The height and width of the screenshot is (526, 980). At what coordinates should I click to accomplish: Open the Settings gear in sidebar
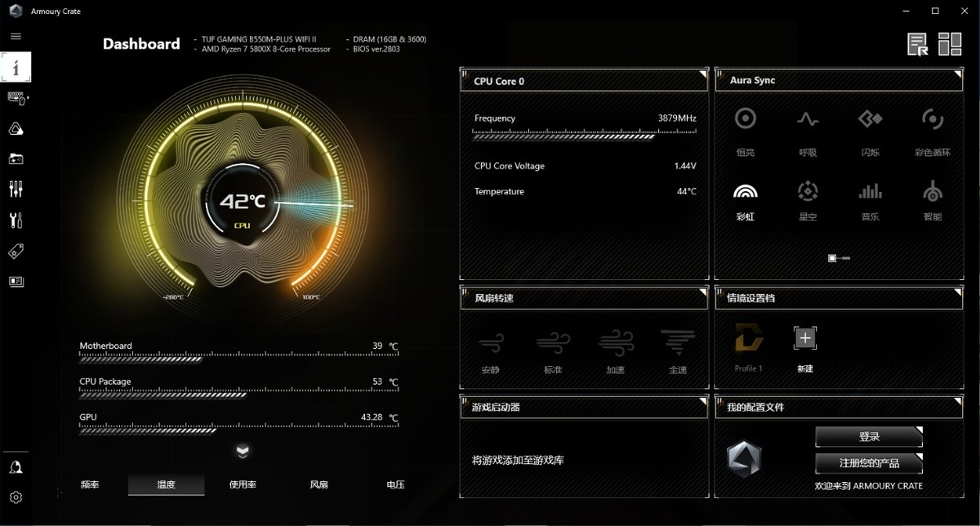[x=16, y=497]
